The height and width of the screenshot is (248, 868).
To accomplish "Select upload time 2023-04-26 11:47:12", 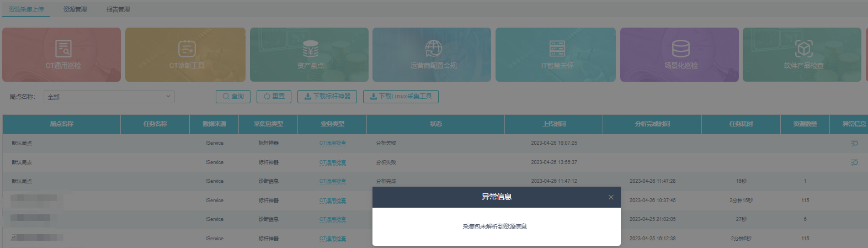I will 554,181.
